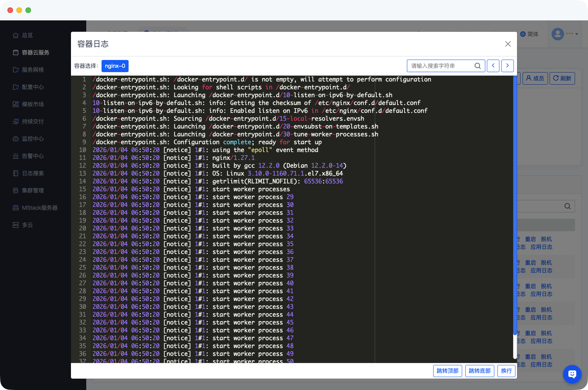Open 告警中心 in the sidebar

[33, 156]
